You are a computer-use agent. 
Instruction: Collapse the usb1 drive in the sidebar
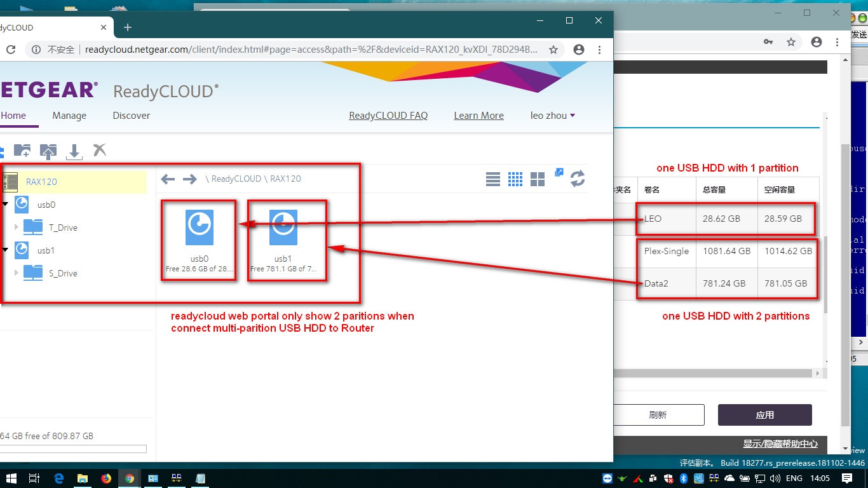point(5,250)
